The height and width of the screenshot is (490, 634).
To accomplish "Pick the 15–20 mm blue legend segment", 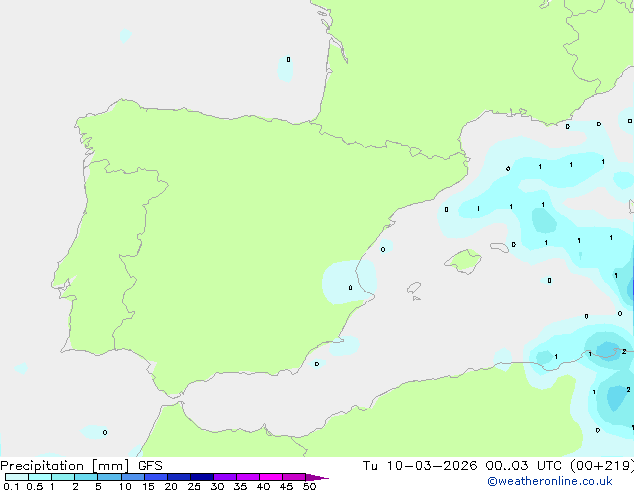I will [x=156, y=477].
